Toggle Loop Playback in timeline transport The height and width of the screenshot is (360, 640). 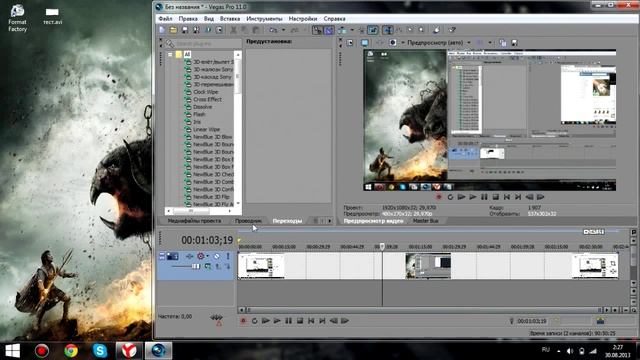tap(254, 321)
